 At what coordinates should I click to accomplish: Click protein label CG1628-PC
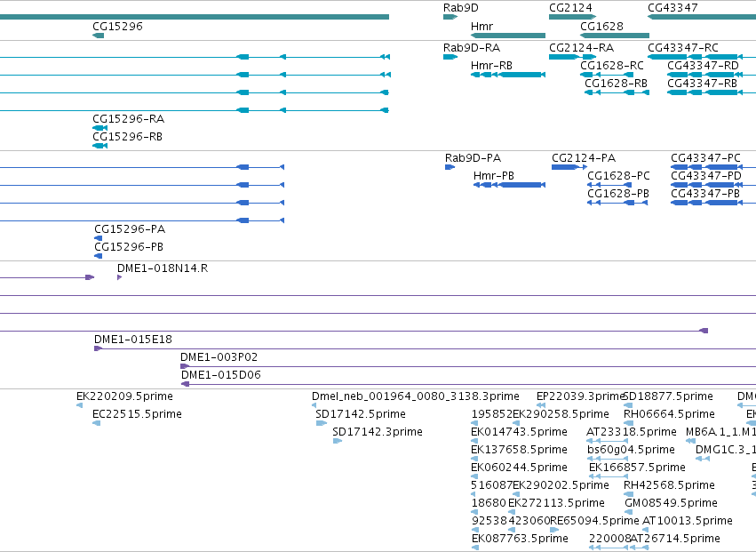tap(618, 176)
